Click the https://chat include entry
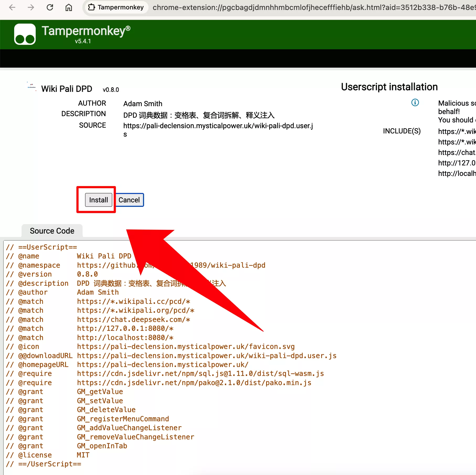 pyautogui.click(x=457, y=153)
